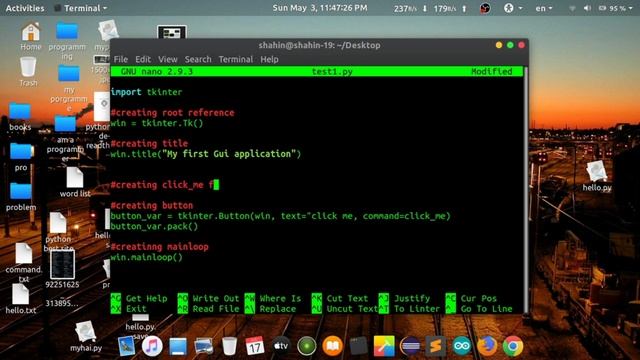Image resolution: width=640 pixels, height=360 pixels.
Task: Open the Apple TV icon in dock
Action: [x=281, y=346]
